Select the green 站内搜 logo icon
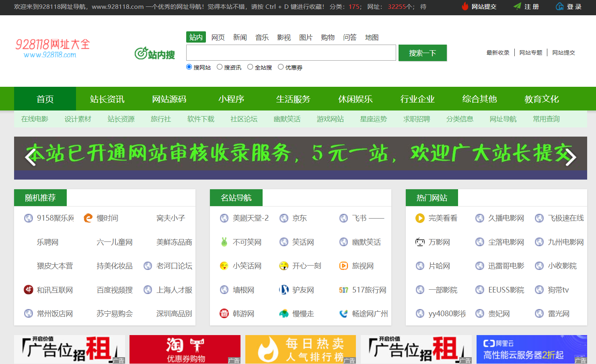The width and height of the screenshot is (596, 364). (x=142, y=54)
